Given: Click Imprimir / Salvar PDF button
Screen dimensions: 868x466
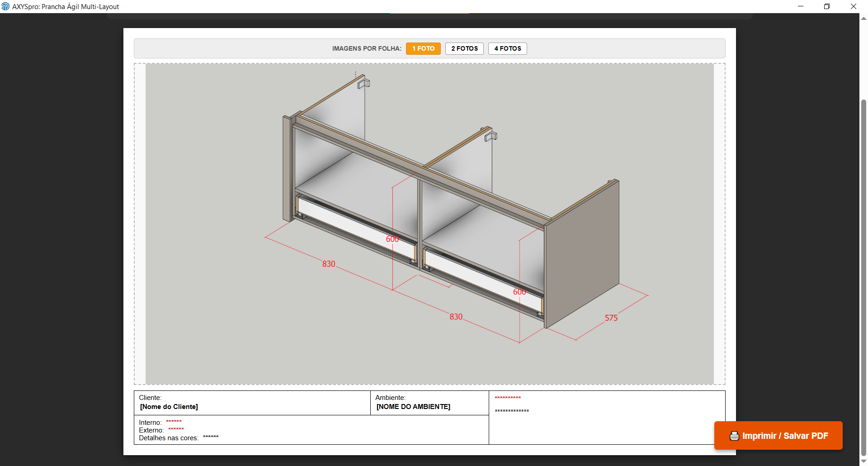Looking at the screenshot, I should tap(778, 436).
